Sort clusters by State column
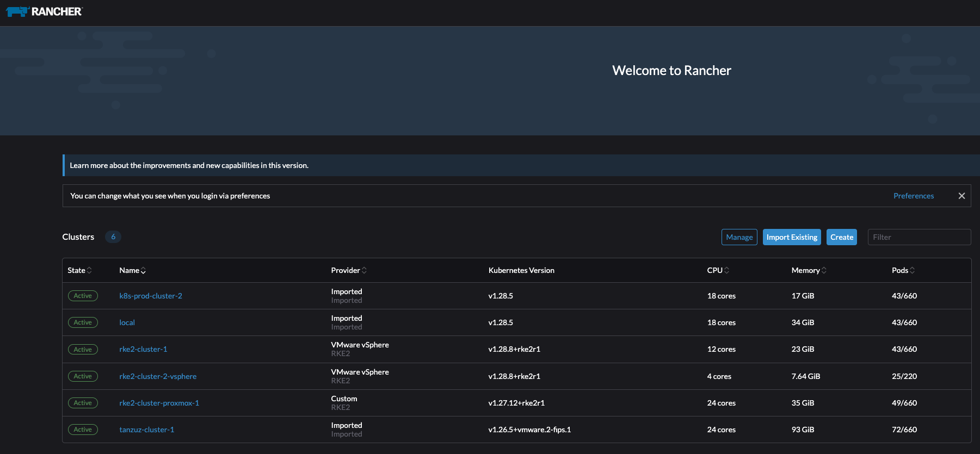980x454 pixels. [x=79, y=270]
